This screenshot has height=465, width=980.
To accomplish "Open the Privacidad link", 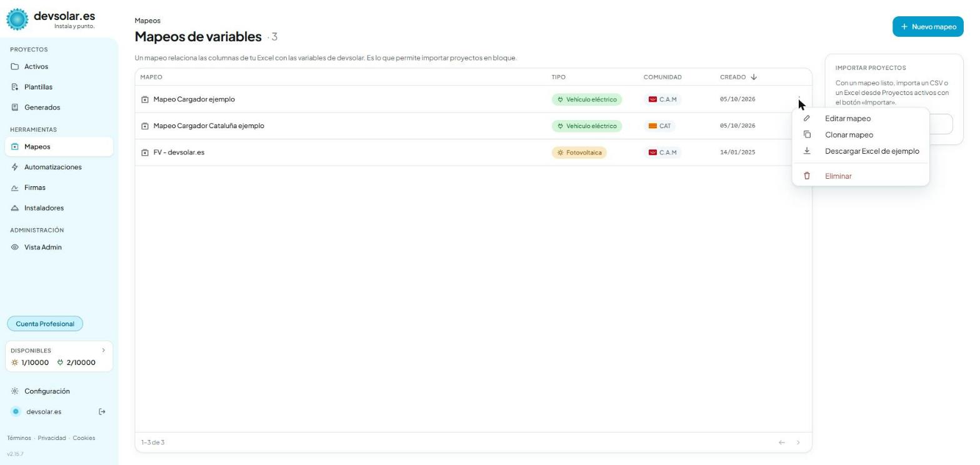I will tap(52, 438).
